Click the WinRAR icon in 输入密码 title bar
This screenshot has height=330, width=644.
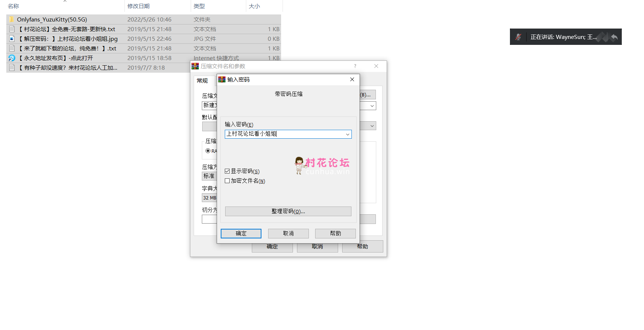coord(222,79)
